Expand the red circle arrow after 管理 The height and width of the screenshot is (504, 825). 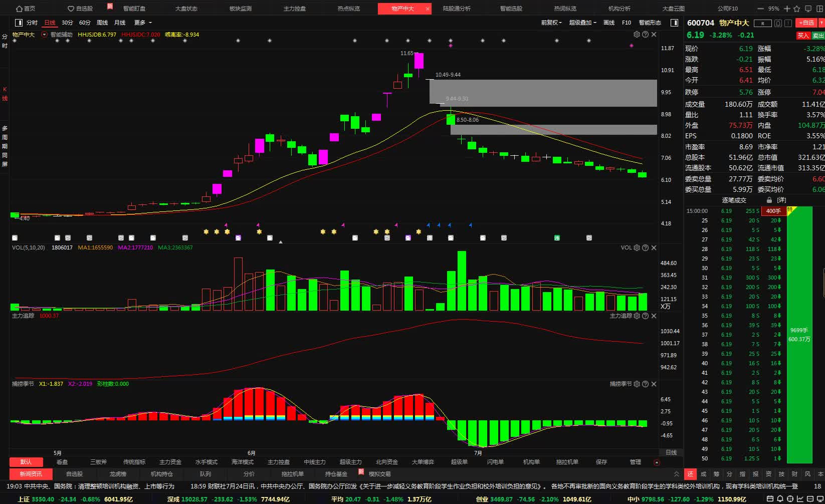click(657, 462)
